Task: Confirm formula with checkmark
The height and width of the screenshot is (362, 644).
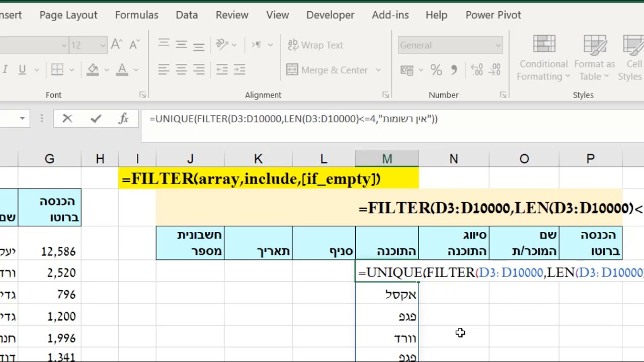Action: (x=96, y=119)
